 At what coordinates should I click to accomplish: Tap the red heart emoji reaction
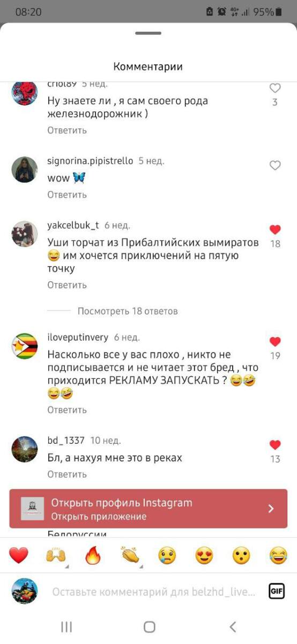[19, 555]
